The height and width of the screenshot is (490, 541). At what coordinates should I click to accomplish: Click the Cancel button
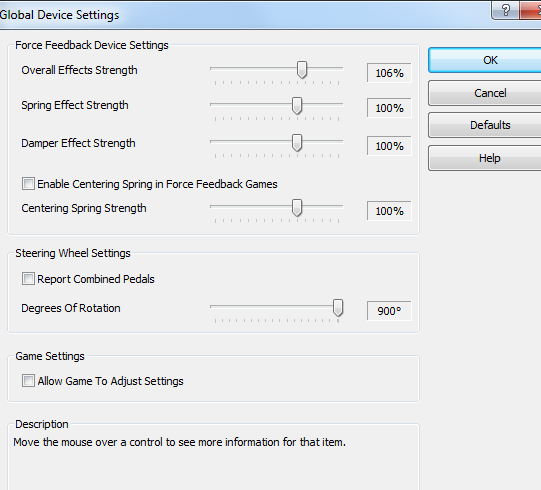(485, 93)
